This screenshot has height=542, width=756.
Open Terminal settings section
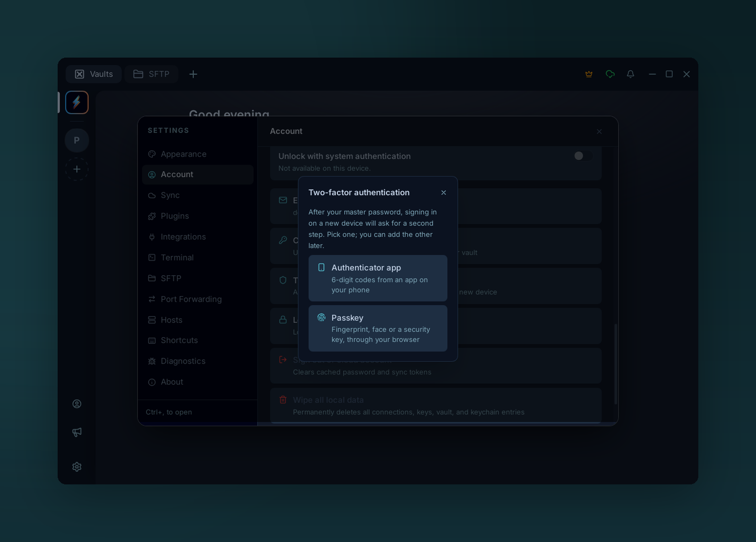pyautogui.click(x=198, y=258)
